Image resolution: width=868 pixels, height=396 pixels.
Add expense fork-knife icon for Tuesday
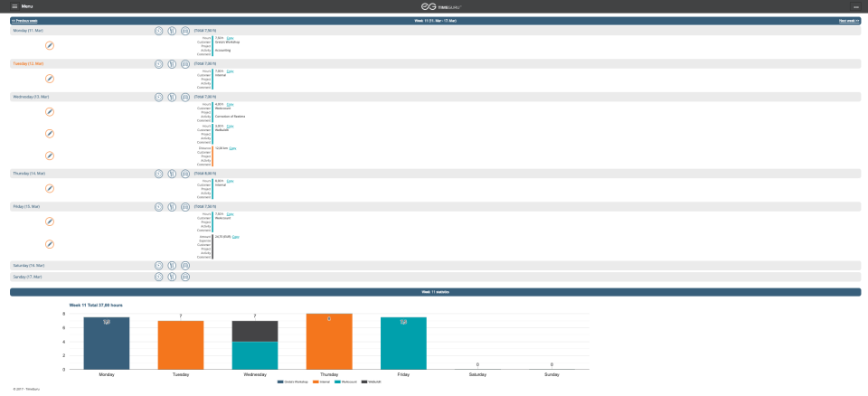coord(172,63)
